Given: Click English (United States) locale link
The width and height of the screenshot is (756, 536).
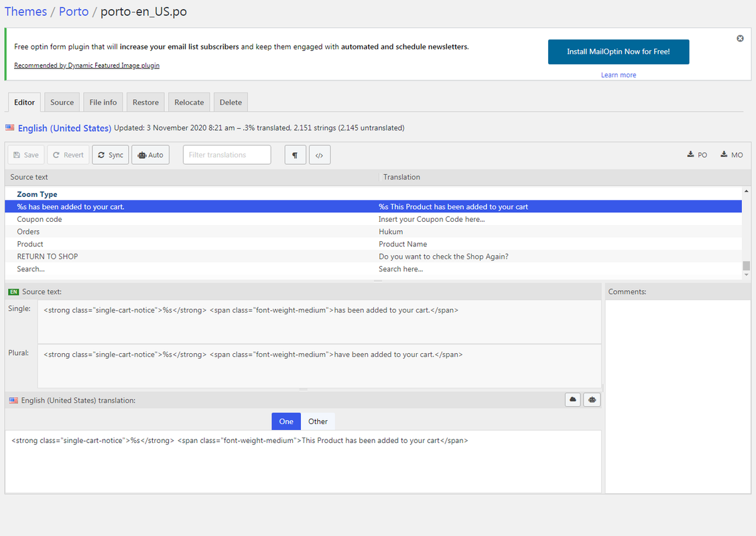Looking at the screenshot, I should point(64,128).
